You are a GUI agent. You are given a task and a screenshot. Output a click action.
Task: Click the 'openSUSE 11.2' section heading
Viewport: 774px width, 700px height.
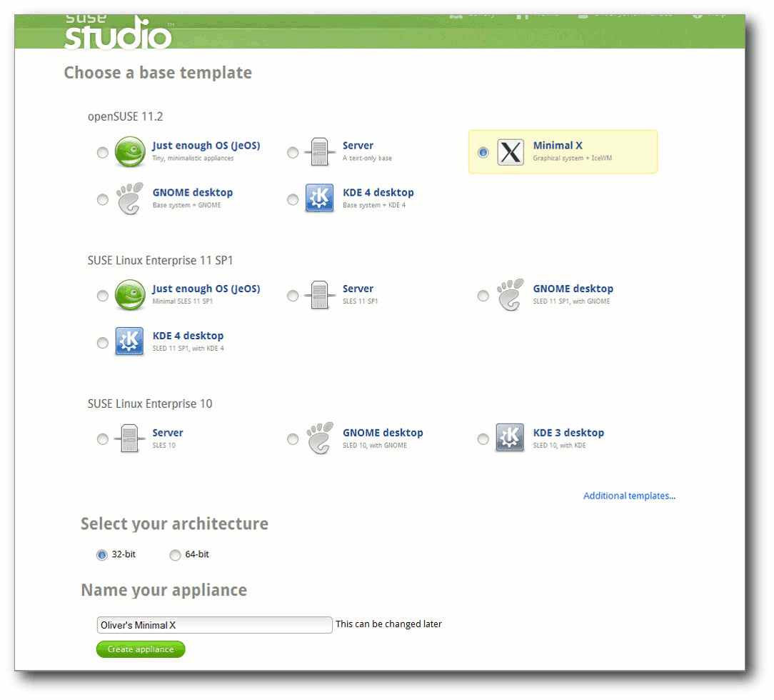(126, 116)
